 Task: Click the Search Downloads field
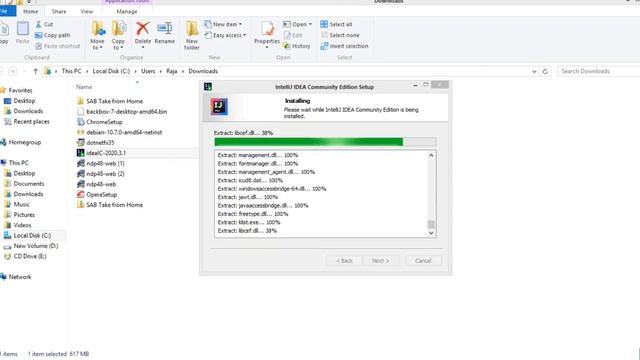(x=598, y=71)
